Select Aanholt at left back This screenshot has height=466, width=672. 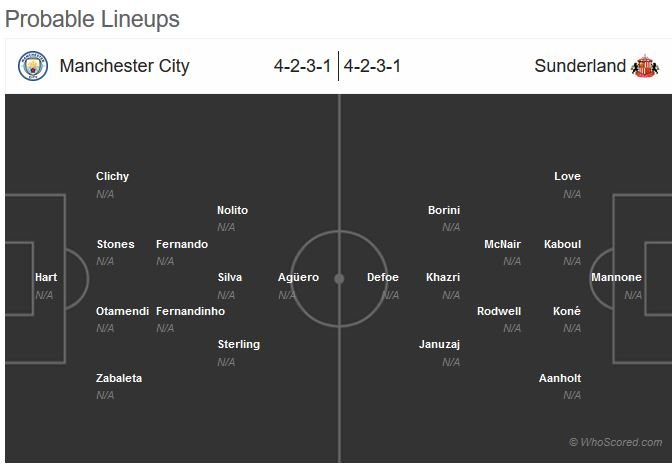coord(560,378)
